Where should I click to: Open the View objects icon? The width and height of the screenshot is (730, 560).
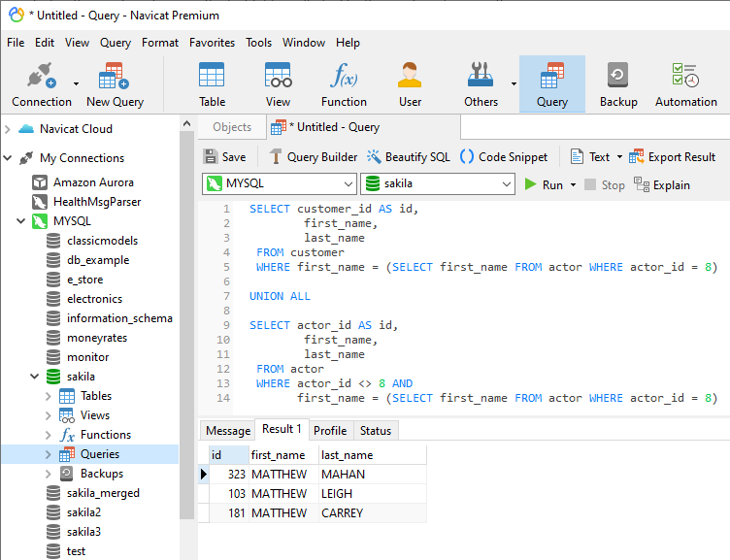tap(278, 84)
